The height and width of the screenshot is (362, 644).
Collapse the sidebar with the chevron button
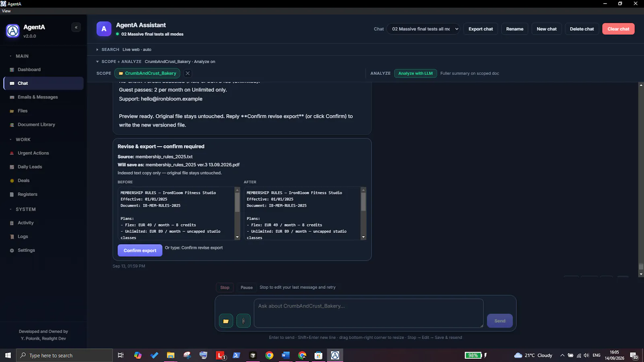point(76,27)
